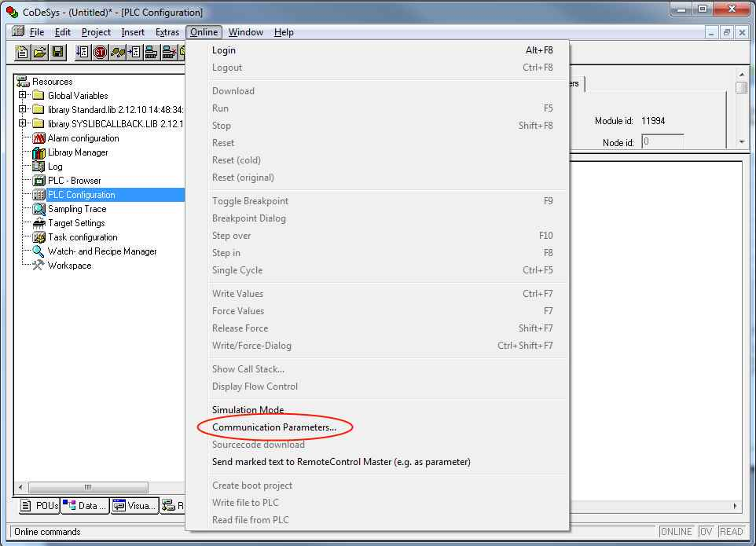756x546 pixels.
Task: Click the Watch- and Recipe Manager icon
Action: (x=39, y=251)
